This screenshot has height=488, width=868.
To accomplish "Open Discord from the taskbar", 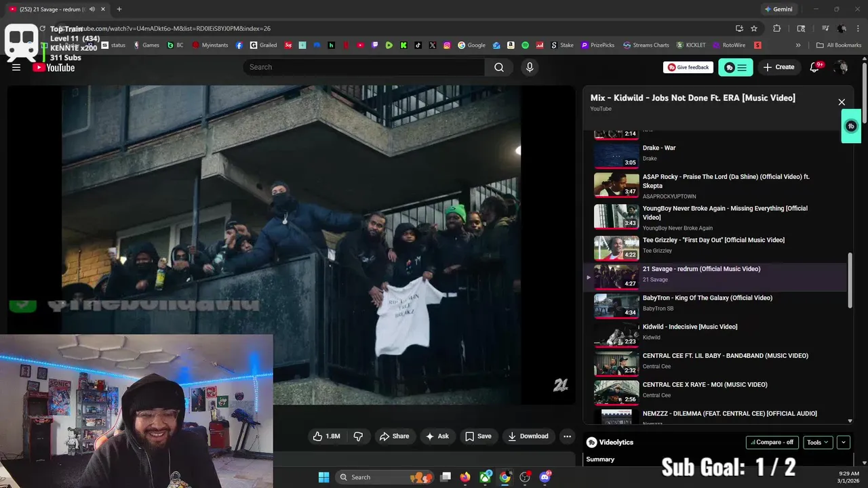I will (545, 477).
